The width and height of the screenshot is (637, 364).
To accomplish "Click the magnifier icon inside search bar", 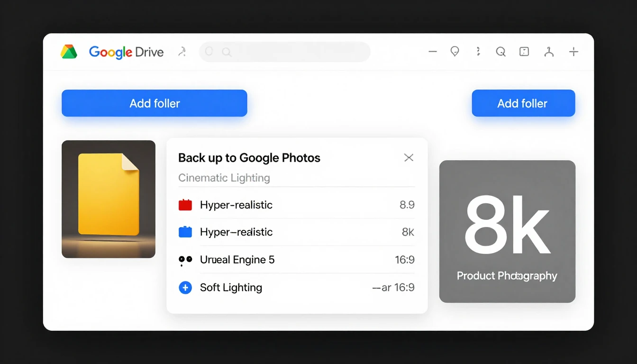I will click(x=227, y=52).
